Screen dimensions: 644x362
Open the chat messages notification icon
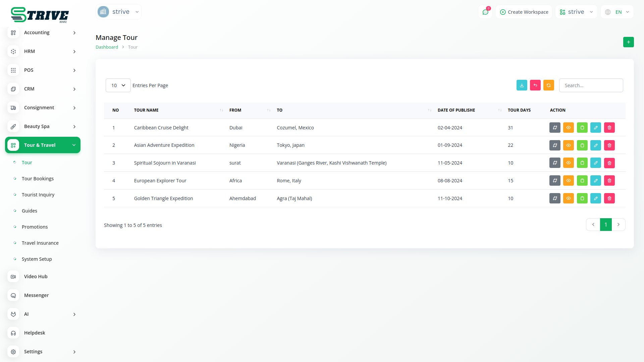[485, 12]
